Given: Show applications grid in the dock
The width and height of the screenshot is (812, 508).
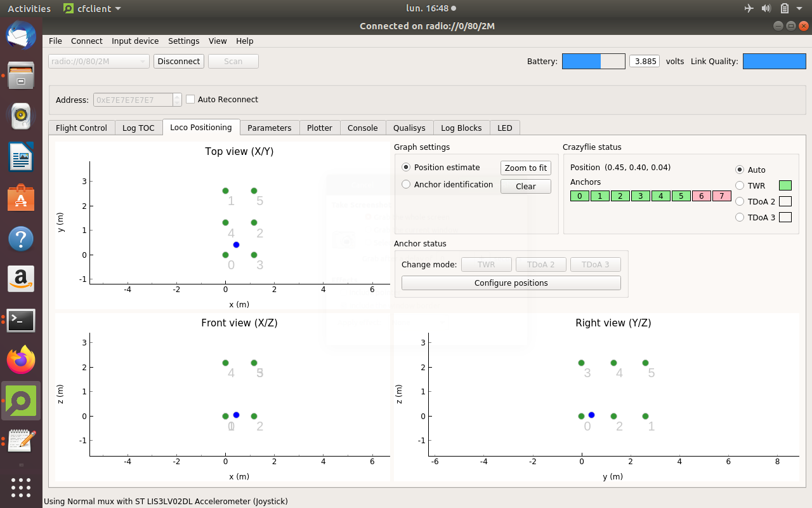Looking at the screenshot, I should click(x=21, y=488).
